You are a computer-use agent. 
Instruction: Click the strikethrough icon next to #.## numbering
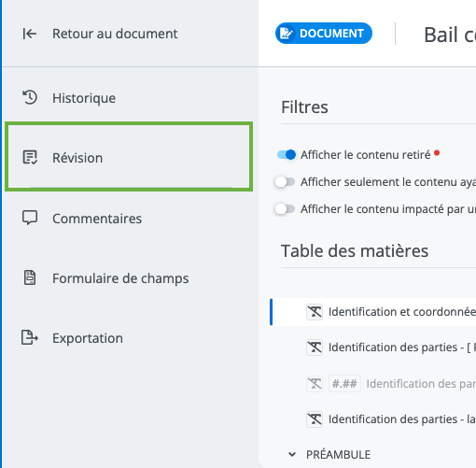tap(315, 384)
